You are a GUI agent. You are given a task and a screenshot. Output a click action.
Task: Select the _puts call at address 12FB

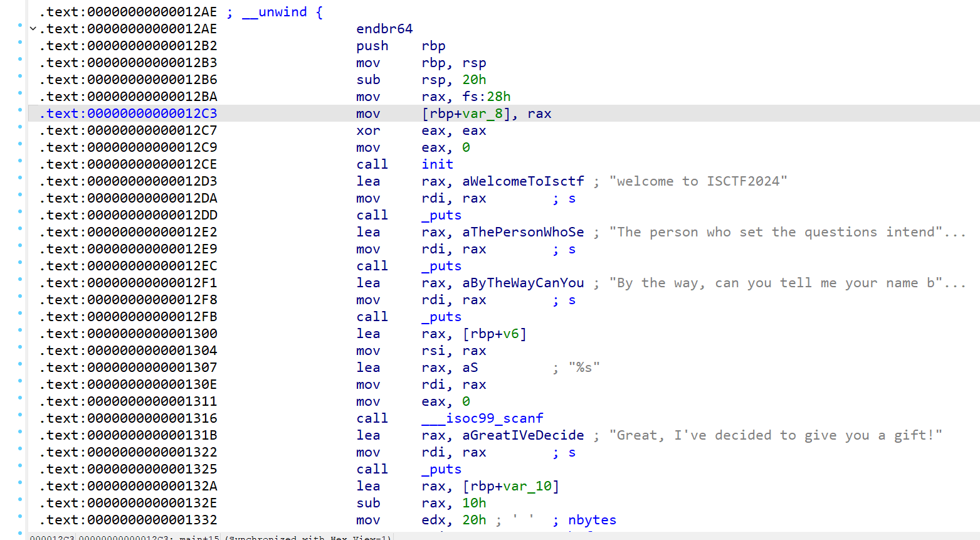[441, 317]
